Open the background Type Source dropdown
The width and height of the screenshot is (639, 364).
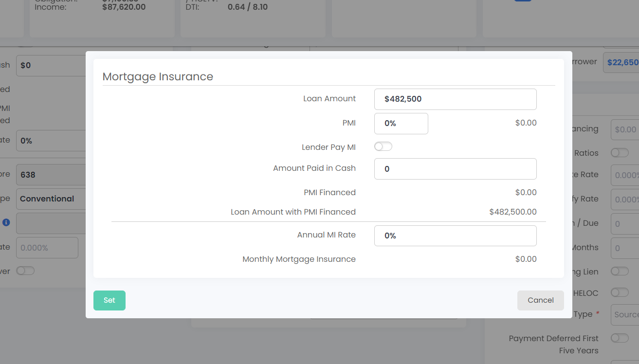(625, 314)
